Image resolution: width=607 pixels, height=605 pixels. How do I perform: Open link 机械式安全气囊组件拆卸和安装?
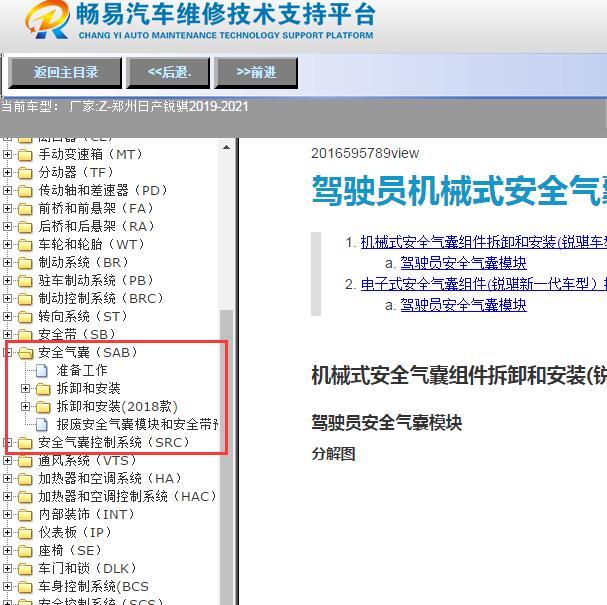pos(484,242)
